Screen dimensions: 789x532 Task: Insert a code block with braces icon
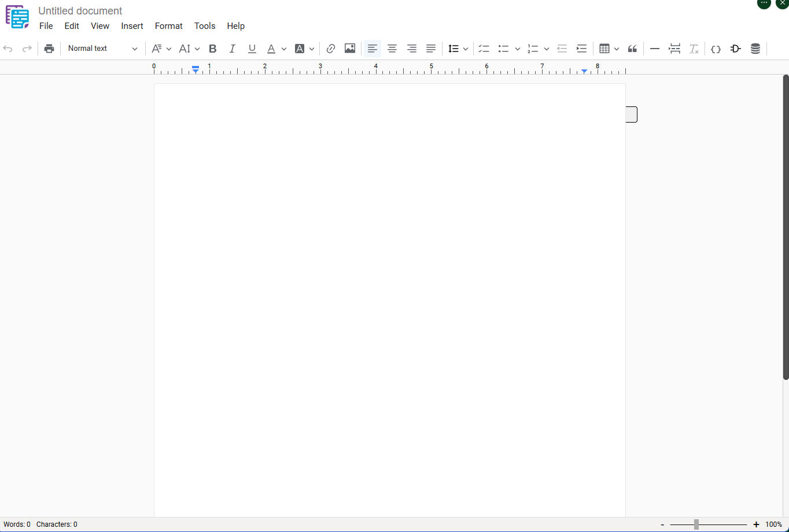pyautogui.click(x=716, y=49)
